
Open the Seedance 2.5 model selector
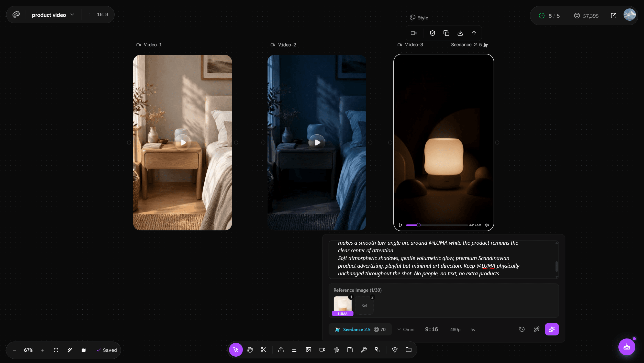click(x=360, y=330)
